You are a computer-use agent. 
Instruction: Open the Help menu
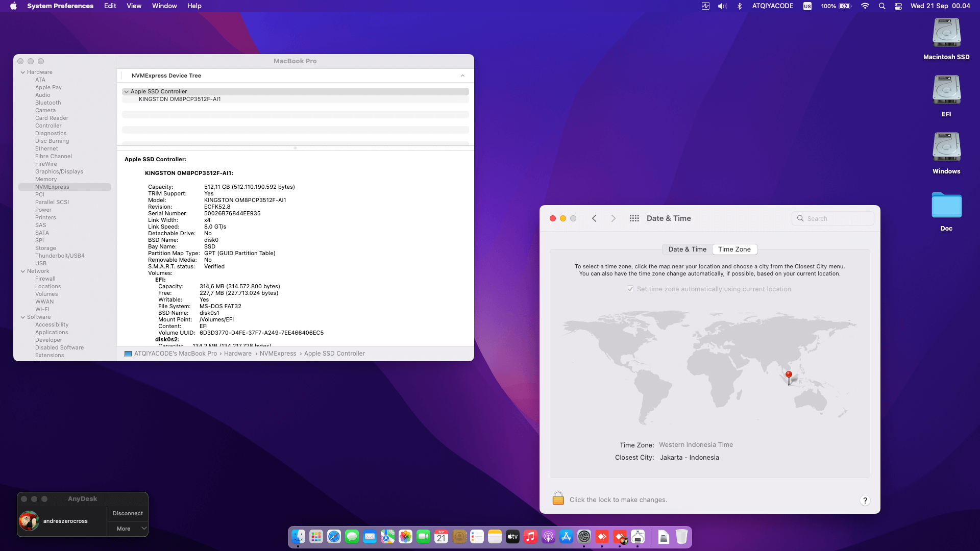click(x=194, y=6)
